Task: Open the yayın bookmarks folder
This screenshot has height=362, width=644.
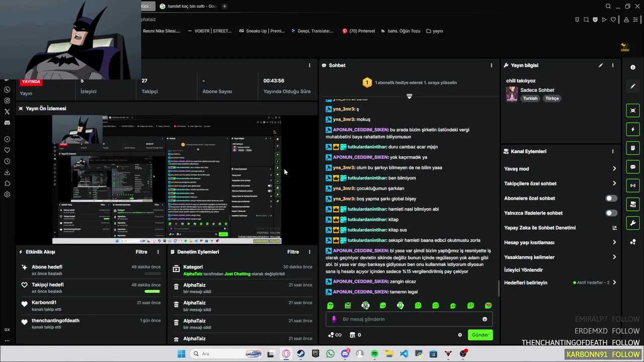Action: (x=435, y=31)
